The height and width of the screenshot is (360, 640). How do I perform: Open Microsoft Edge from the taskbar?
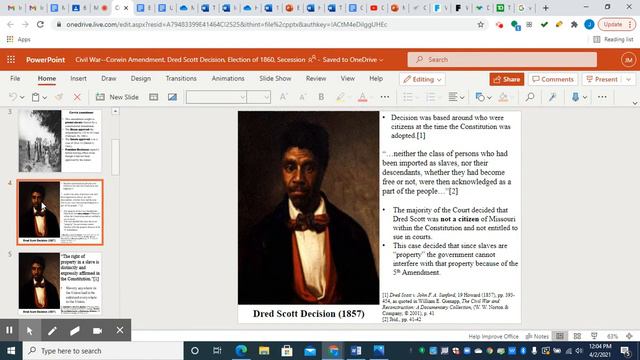click(x=241, y=351)
